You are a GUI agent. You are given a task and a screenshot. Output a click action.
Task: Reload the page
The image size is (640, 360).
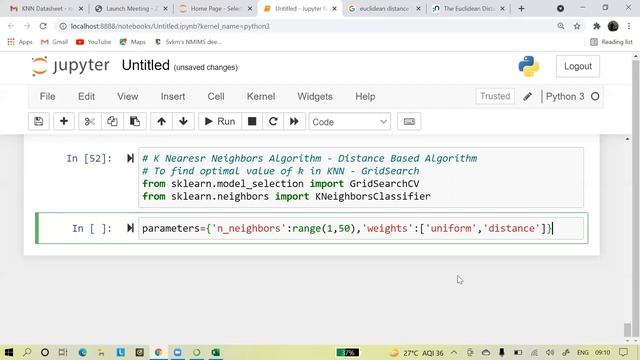(x=43, y=26)
